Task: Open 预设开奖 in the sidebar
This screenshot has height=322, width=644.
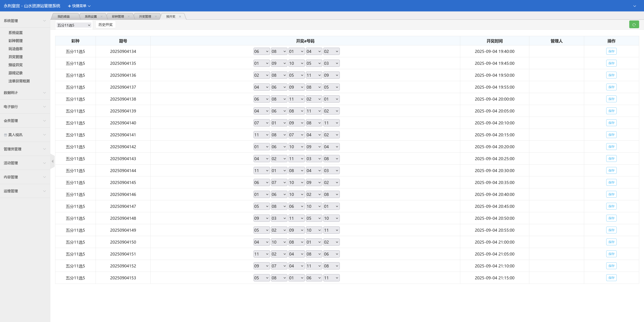Action: coord(15,65)
